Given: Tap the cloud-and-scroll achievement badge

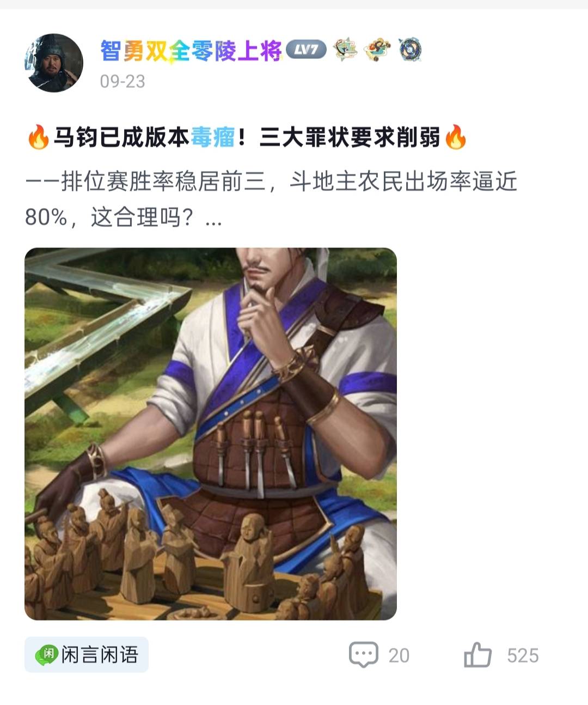Looking at the screenshot, I should [377, 50].
